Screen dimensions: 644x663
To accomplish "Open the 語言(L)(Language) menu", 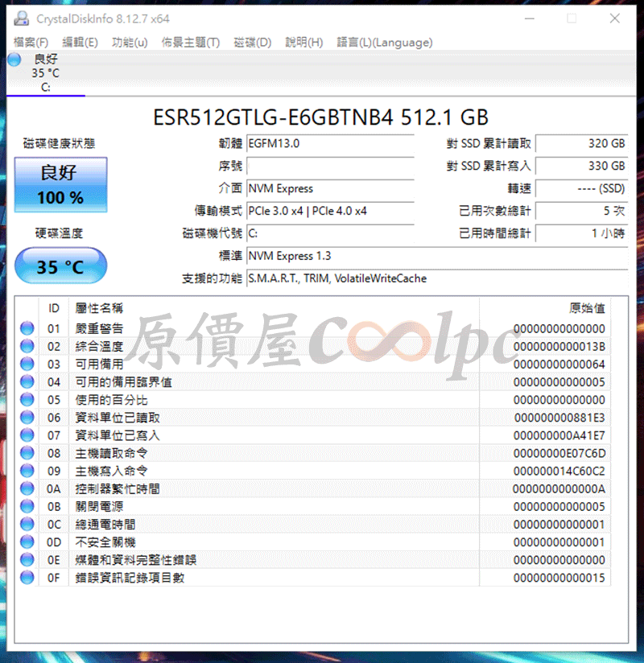I will click(384, 43).
